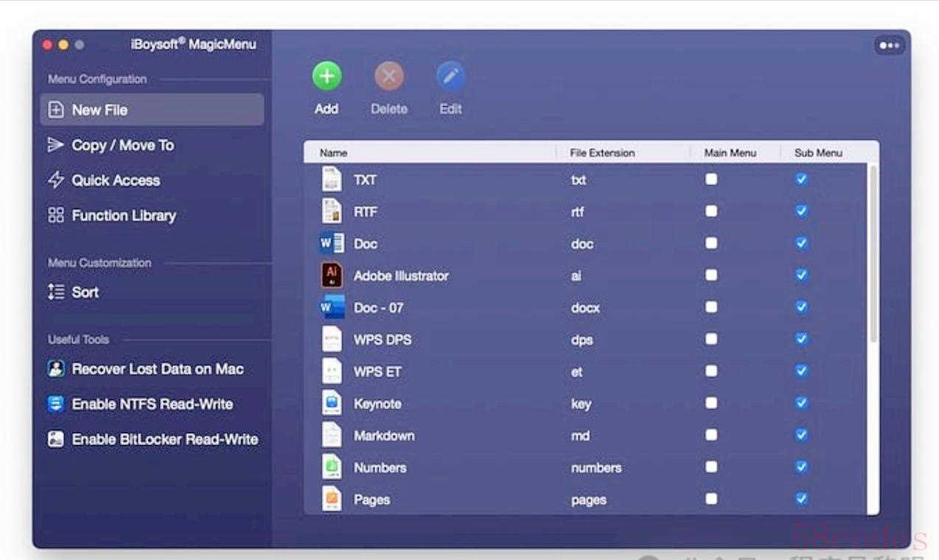
Task: Enable Main Menu checkbox for Markdown
Action: coord(711,435)
